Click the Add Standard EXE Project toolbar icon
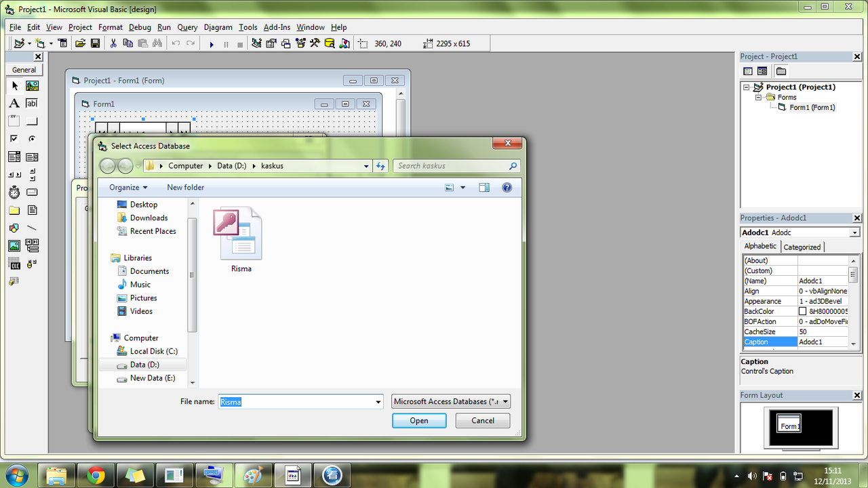Viewport: 868px width, 488px height. [19, 43]
